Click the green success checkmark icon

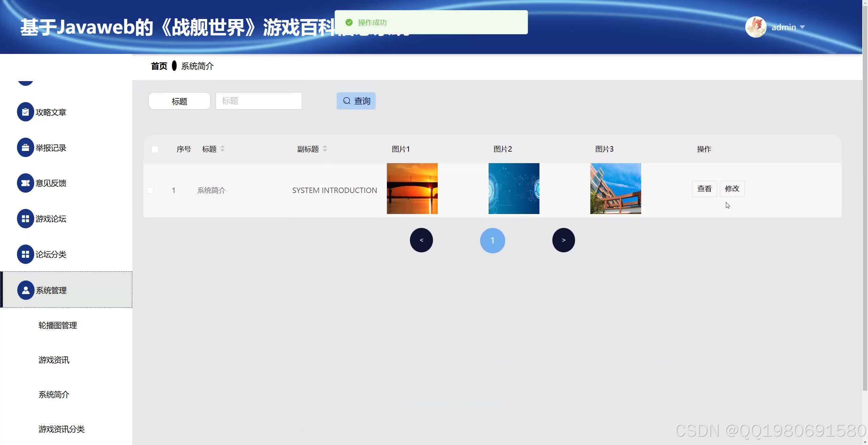tap(349, 22)
